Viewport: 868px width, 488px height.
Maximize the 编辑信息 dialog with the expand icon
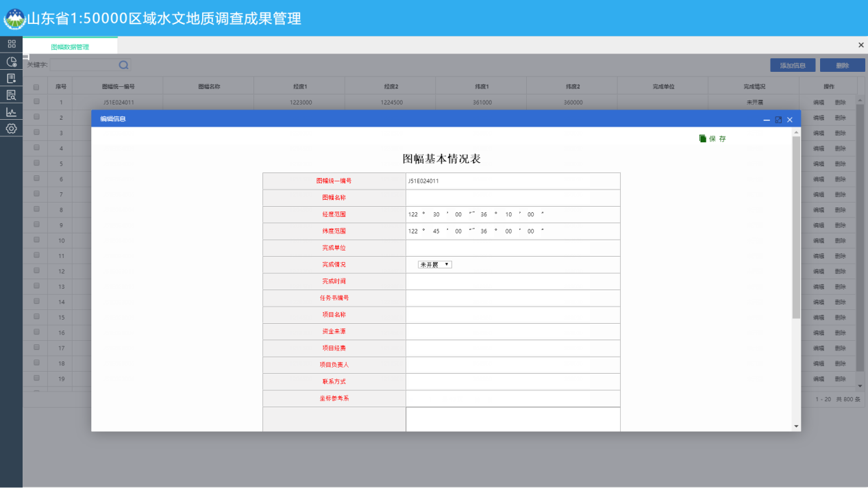point(778,118)
